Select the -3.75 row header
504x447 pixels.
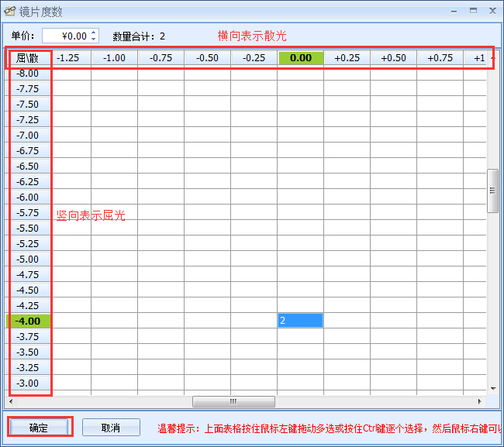point(28,336)
